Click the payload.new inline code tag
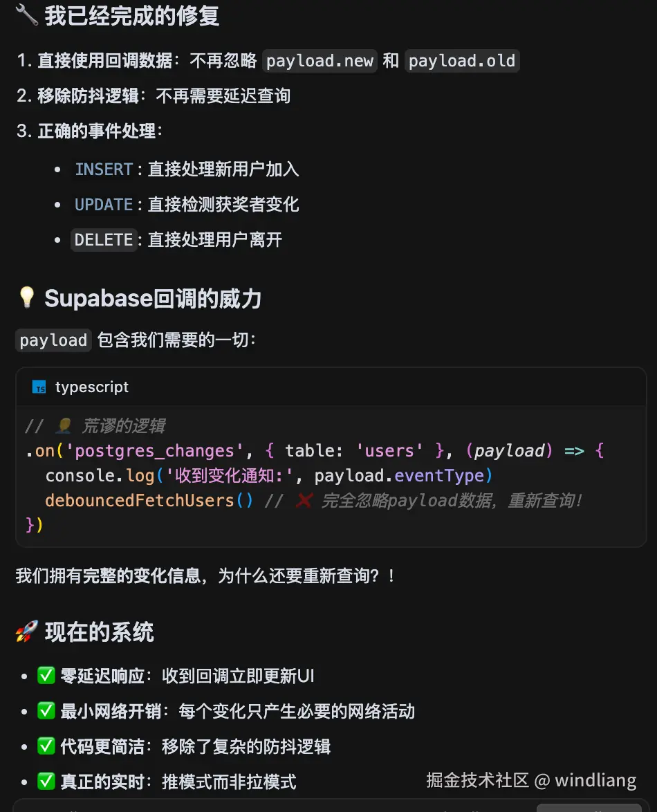The image size is (657, 812). click(320, 61)
